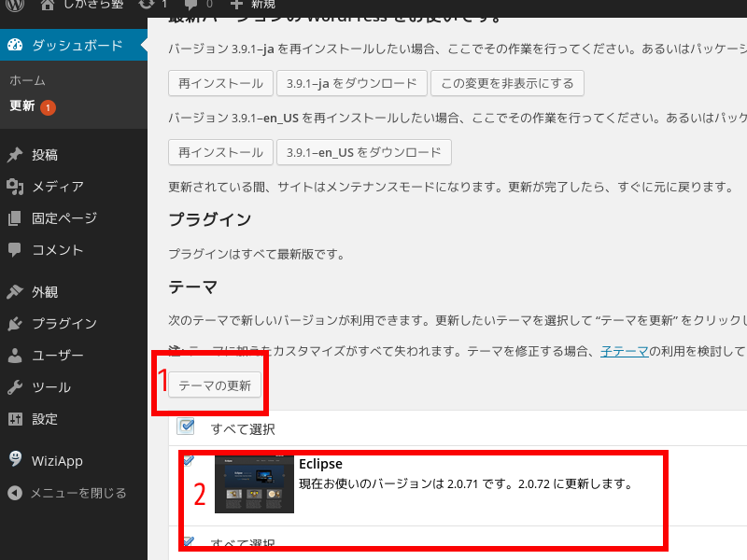Click the Eclipse theme thumbnail
The width and height of the screenshot is (747, 560).
pos(254,484)
